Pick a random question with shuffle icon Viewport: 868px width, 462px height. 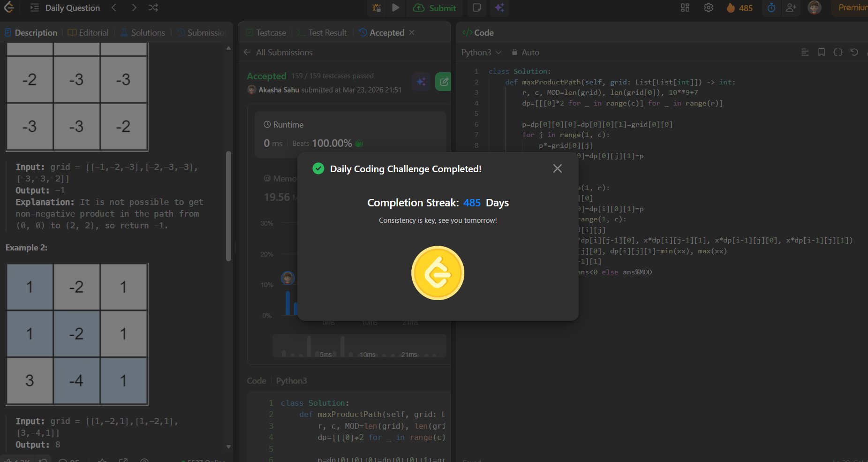point(153,8)
